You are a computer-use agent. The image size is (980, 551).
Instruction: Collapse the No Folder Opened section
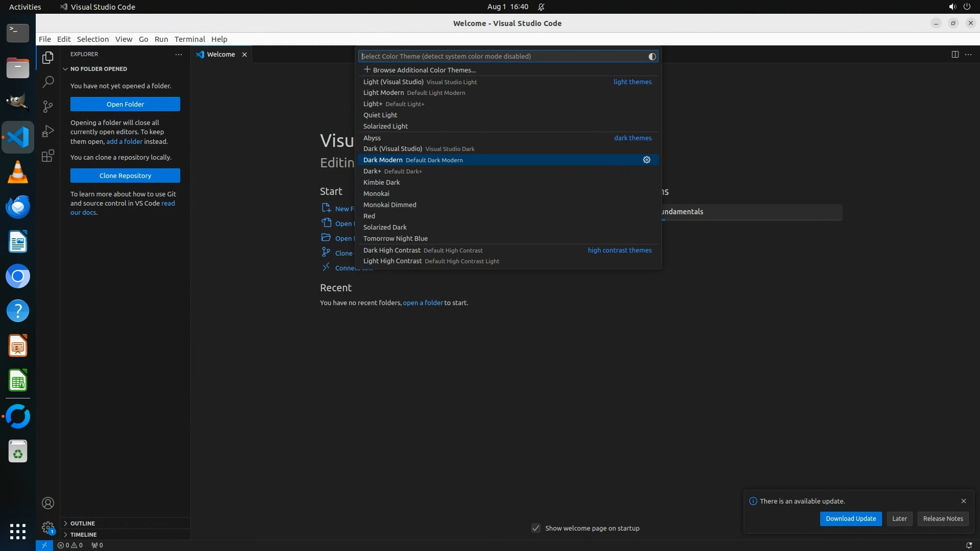coord(99,69)
